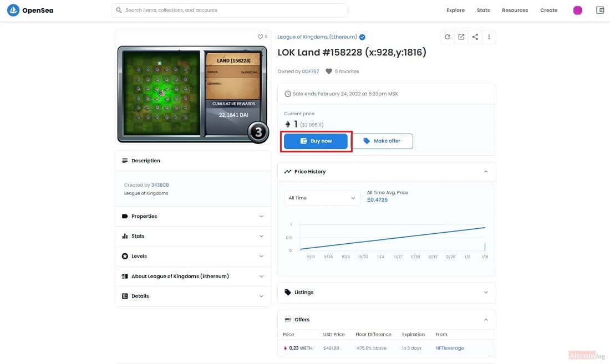Click the search magnifier icon
The height and width of the screenshot is (364, 610).
tap(119, 10)
